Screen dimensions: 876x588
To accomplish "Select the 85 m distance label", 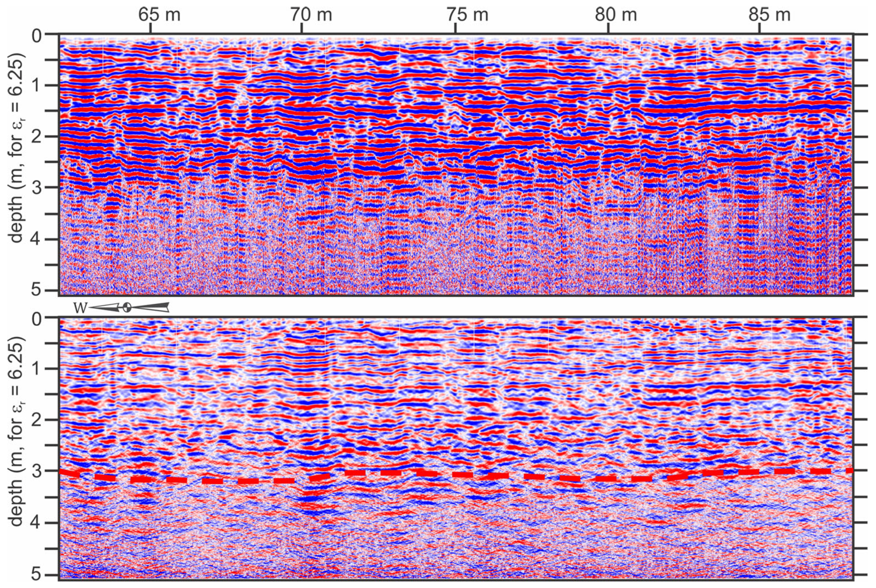I will pyautogui.click(x=770, y=15).
